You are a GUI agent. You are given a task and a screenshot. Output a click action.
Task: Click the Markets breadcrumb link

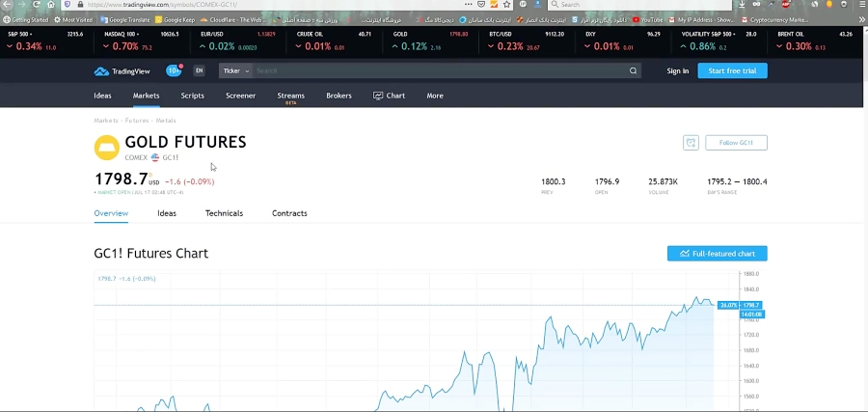tap(106, 121)
